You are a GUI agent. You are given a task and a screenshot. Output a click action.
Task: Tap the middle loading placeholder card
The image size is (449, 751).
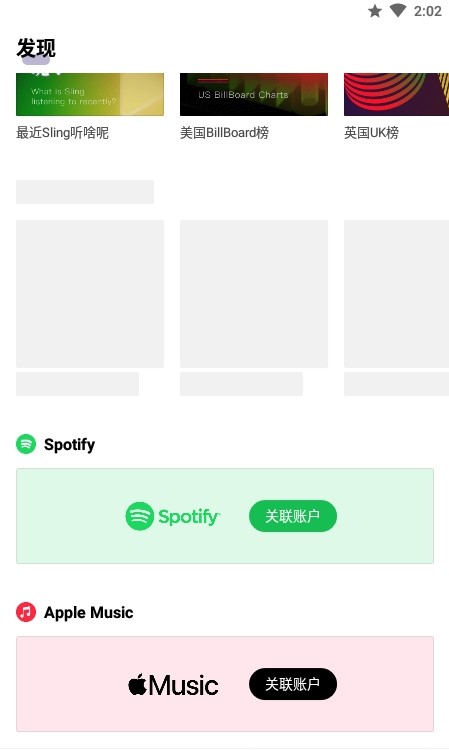point(254,294)
